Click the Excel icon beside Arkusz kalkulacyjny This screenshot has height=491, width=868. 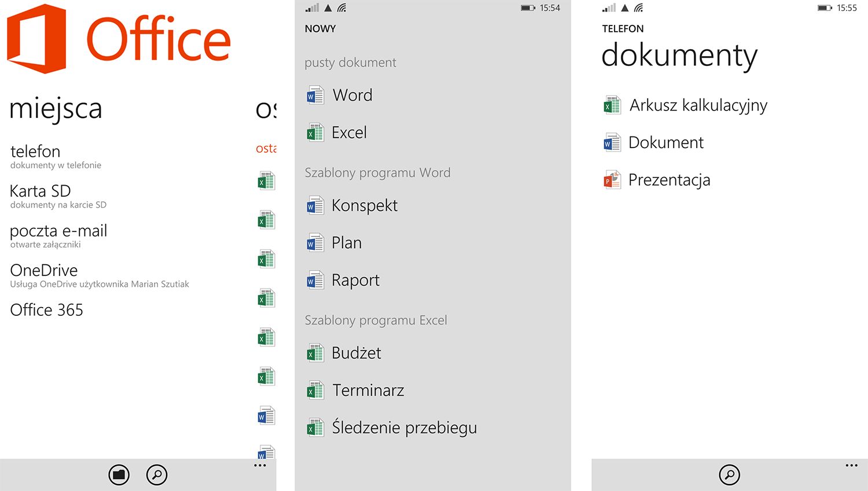612,105
